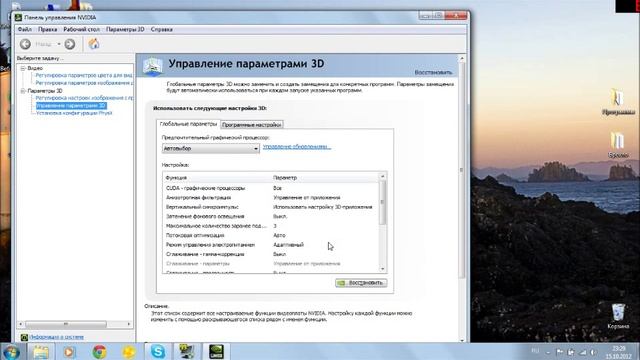Select Сглаживание - гамма-коррекция row
This screenshot has width=640, height=360.
pyautogui.click(x=271, y=254)
